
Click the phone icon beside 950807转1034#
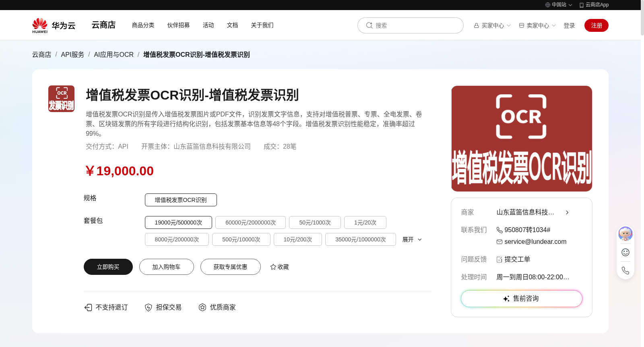pos(500,230)
